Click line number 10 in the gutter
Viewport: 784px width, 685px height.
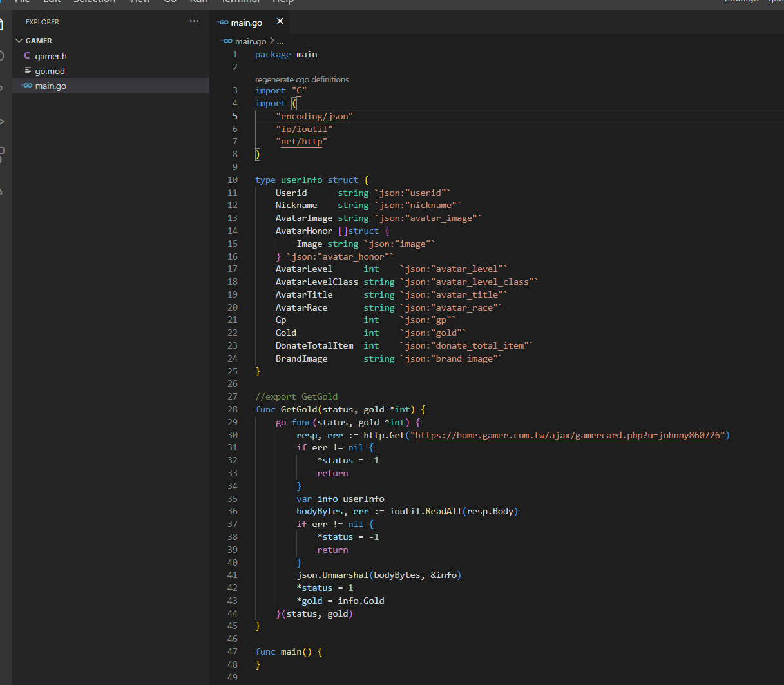pos(233,180)
